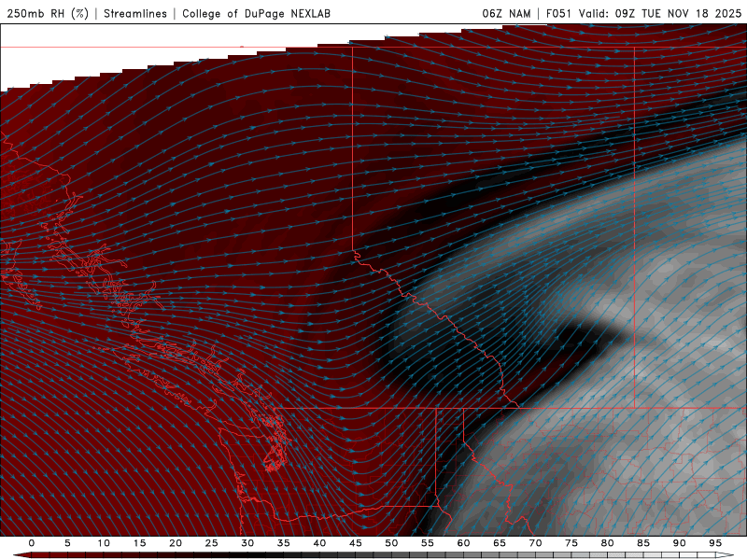Click the "45" colorbar label
Viewport: 747px width, 560px height.
(x=356, y=543)
